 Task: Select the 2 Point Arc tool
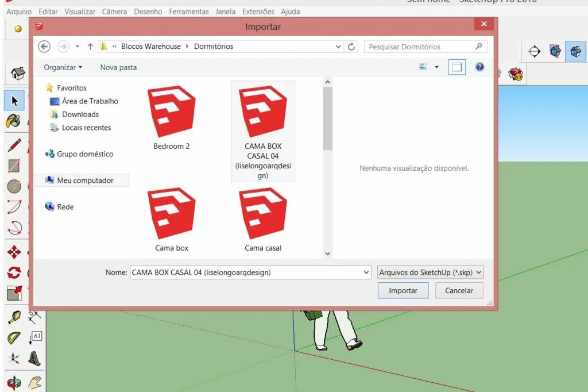[x=14, y=206]
